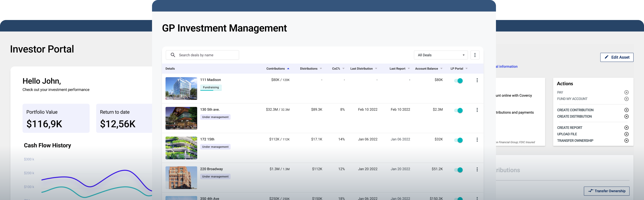Click the arrow icon beside Upload File
This screenshot has height=200, width=644.
626,134
